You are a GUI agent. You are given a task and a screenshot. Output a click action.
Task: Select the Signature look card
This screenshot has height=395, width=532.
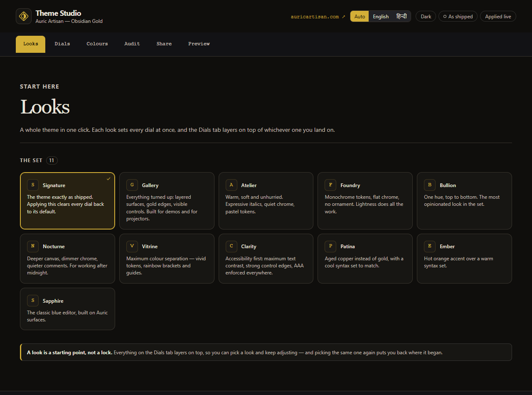click(67, 201)
